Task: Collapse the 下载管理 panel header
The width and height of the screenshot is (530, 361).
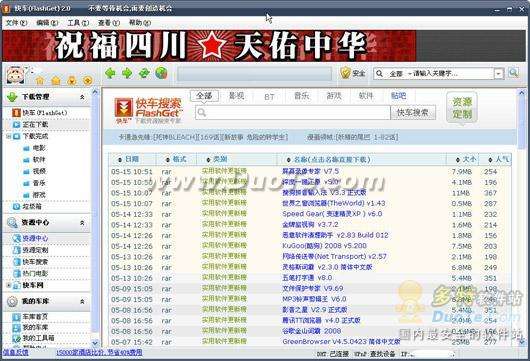Action: coord(82,97)
